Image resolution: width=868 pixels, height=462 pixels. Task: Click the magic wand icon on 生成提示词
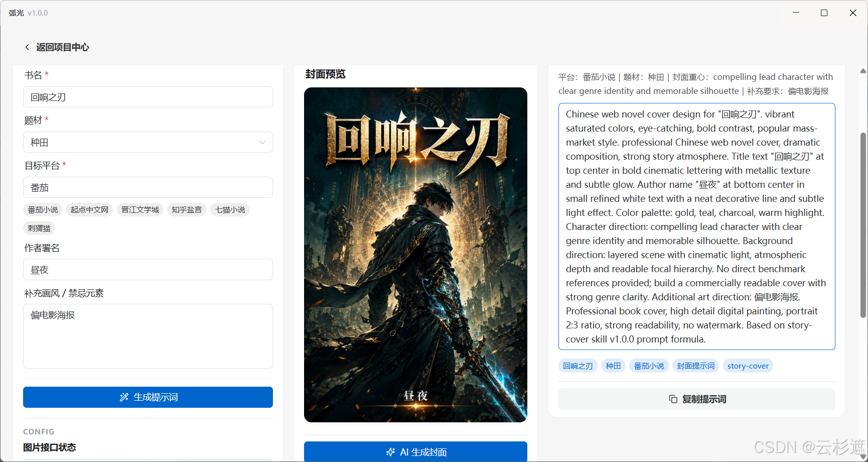coord(124,397)
